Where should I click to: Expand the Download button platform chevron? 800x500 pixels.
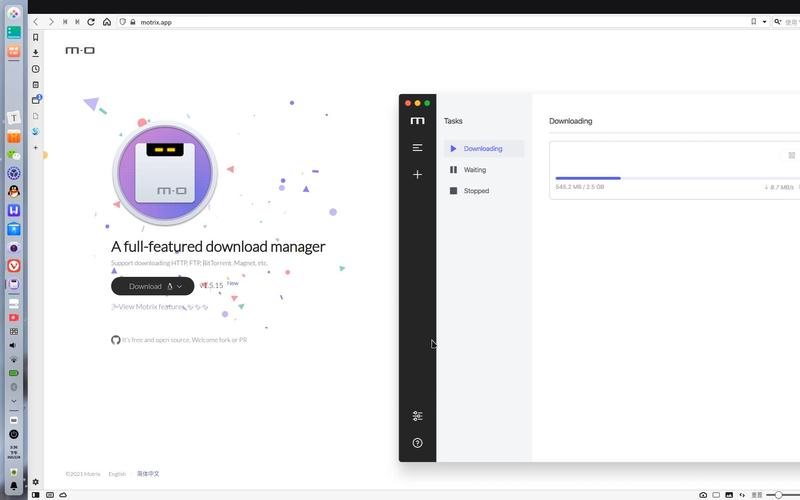[180, 286]
